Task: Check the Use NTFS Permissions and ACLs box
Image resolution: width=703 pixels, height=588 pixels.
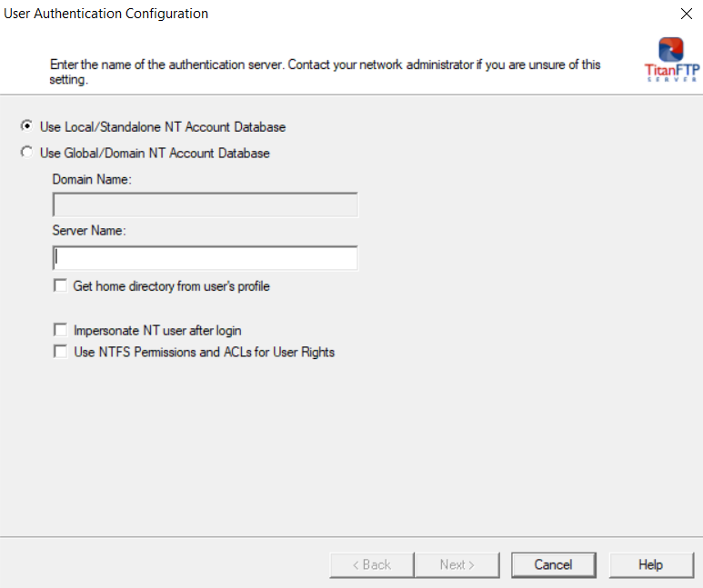Action: tap(61, 352)
